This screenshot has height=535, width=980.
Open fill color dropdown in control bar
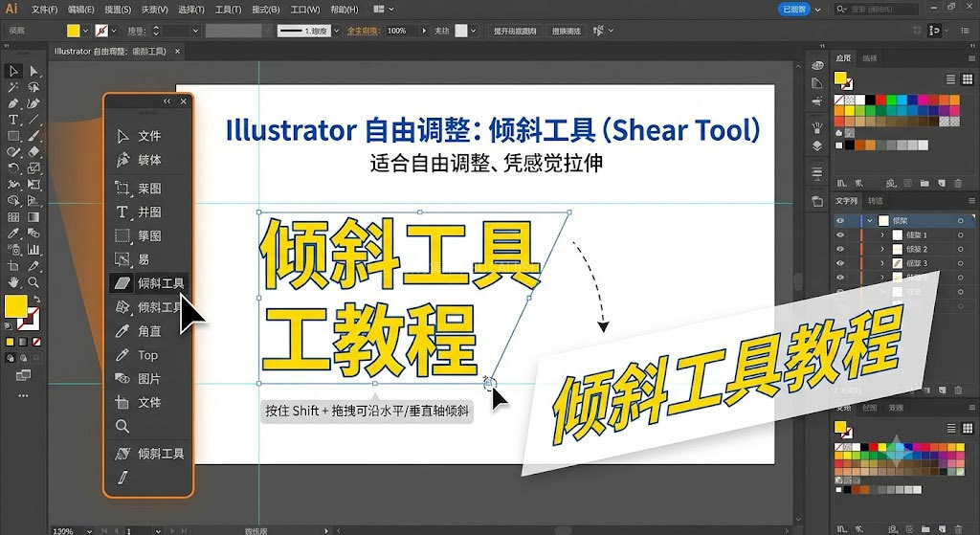pyautogui.click(x=85, y=31)
